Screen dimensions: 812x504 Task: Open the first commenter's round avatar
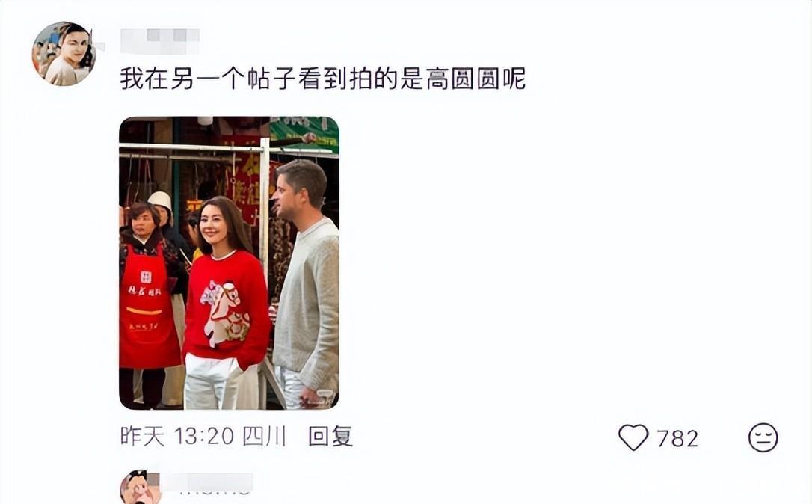click(64, 53)
